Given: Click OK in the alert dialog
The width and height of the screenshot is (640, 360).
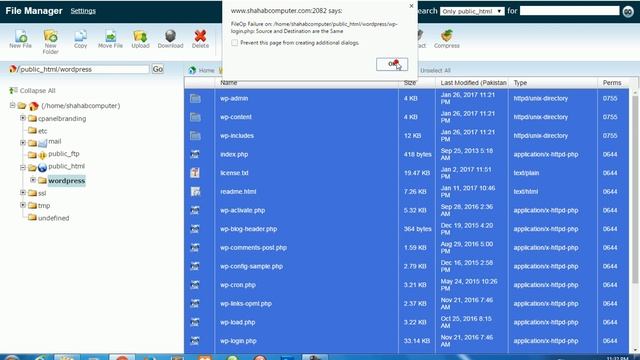Looking at the screenshot, I should coord(392,64).
